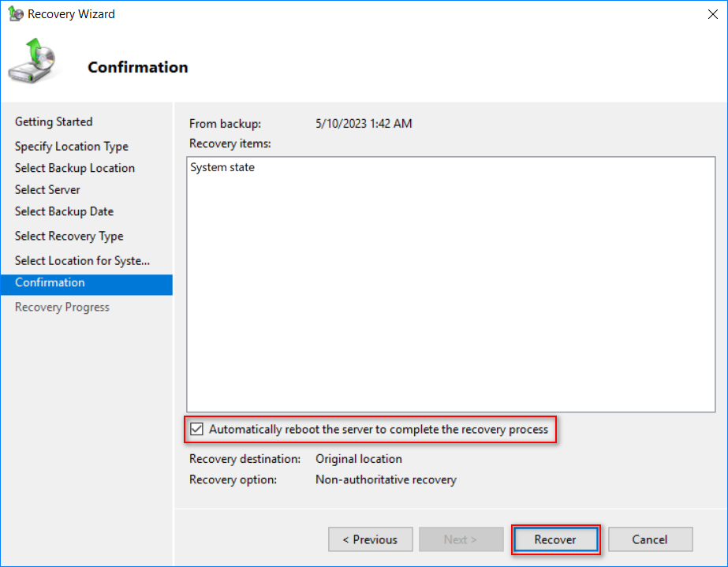Click the Recover button

click(x=555, y=539)
